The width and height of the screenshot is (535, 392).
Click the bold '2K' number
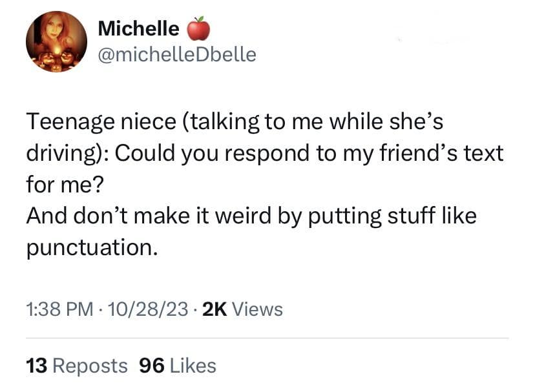(215, 309)
